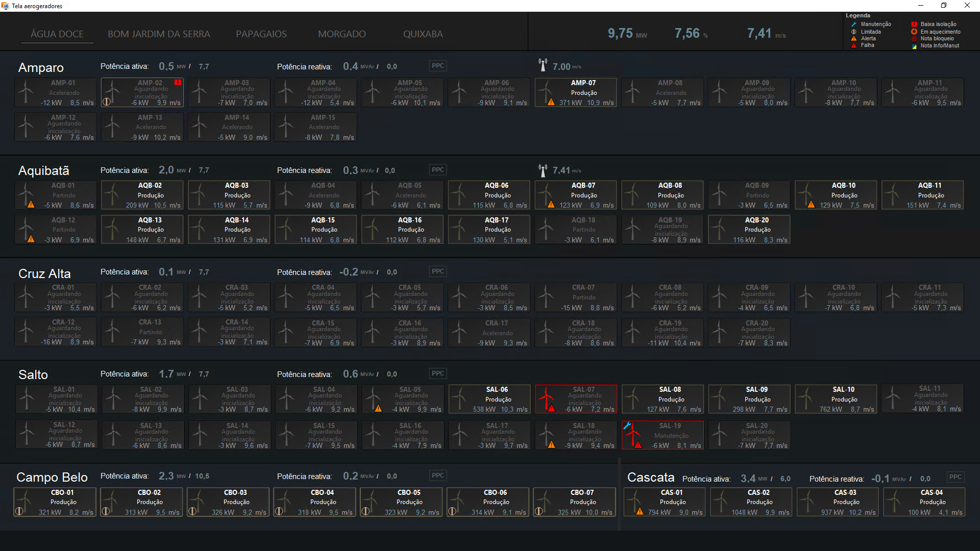Click the Amparo anemometer tower icon
Viewport: 980px width, 551px height.
(543, 65)
